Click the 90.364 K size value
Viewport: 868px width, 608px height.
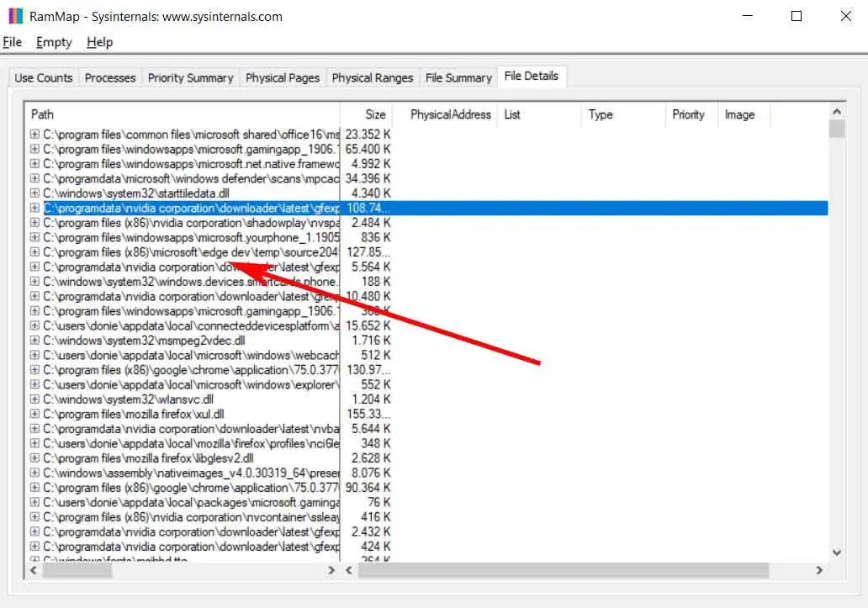[368, 488]
